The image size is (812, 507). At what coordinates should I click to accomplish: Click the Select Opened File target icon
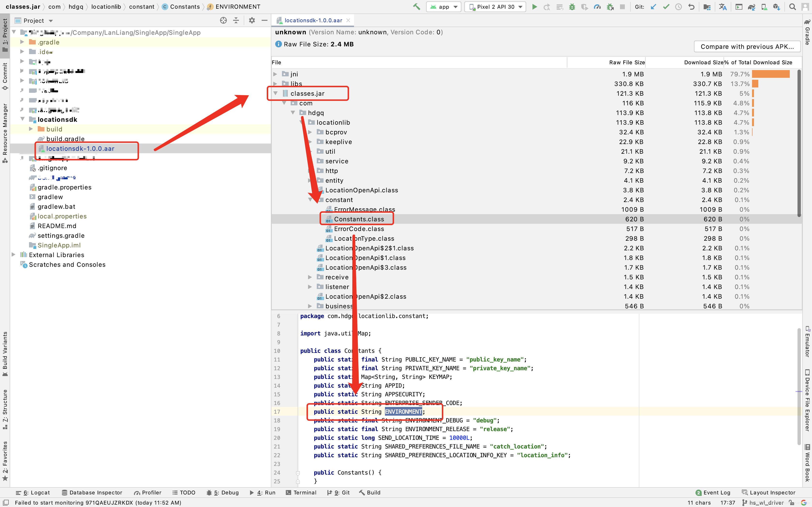point(223,21)
